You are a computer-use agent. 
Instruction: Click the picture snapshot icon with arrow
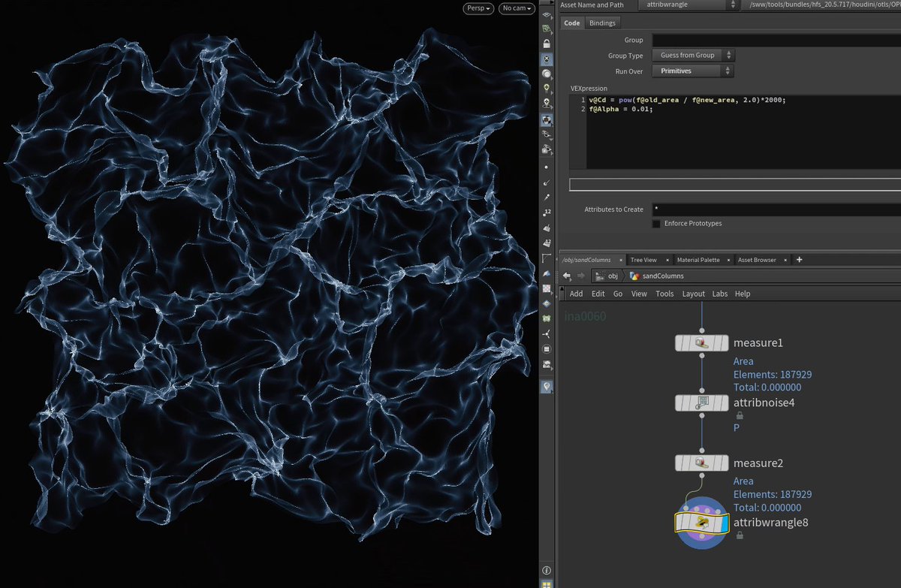point(547,364)
